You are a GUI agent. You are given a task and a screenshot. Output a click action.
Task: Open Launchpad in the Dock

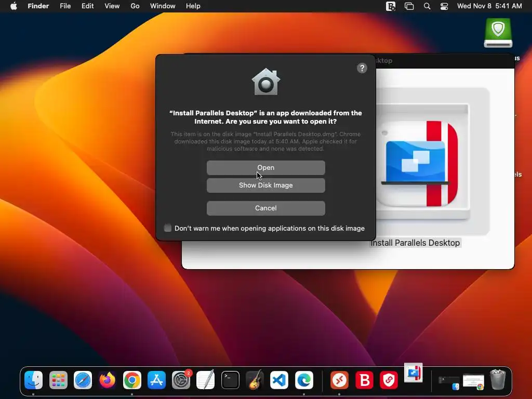coord(58,380)
